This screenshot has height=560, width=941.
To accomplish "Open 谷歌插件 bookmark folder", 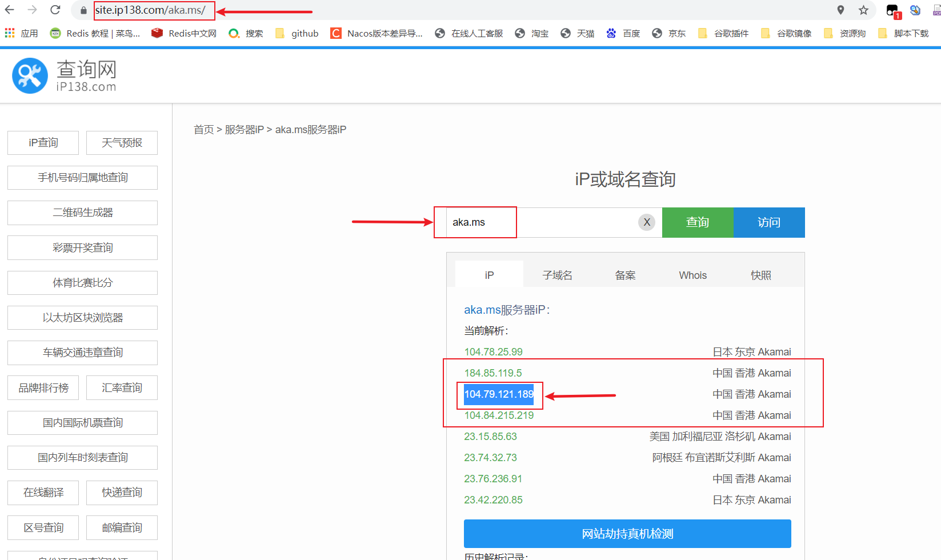I will click(723, 33).
